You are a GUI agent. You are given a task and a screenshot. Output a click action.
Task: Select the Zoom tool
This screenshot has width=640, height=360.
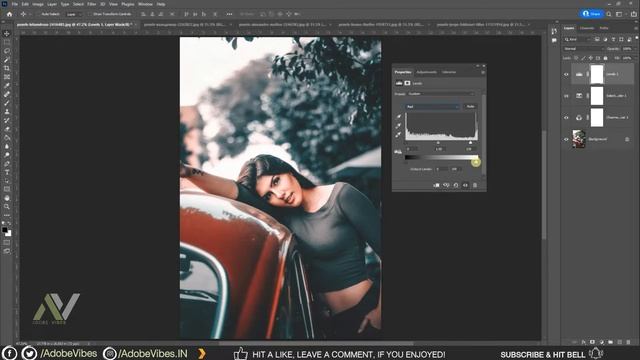click(x=7, y=207)
